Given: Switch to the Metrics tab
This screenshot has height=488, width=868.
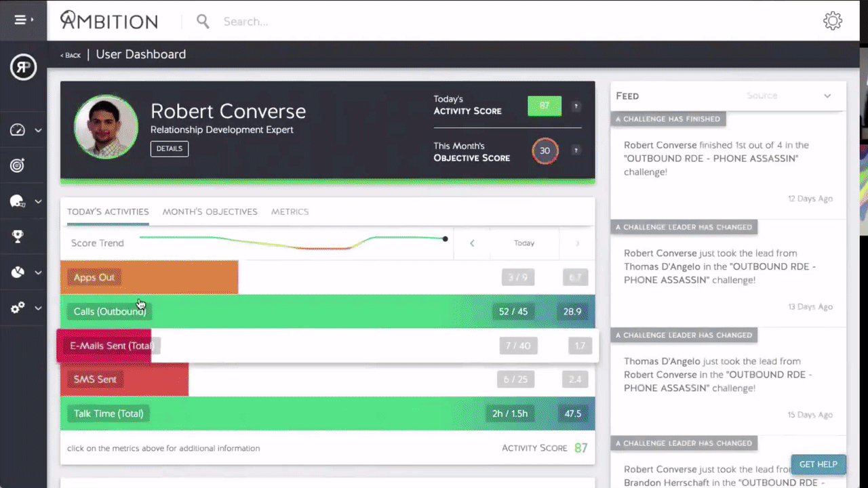Looking at the screenshot, I should 290,211.
